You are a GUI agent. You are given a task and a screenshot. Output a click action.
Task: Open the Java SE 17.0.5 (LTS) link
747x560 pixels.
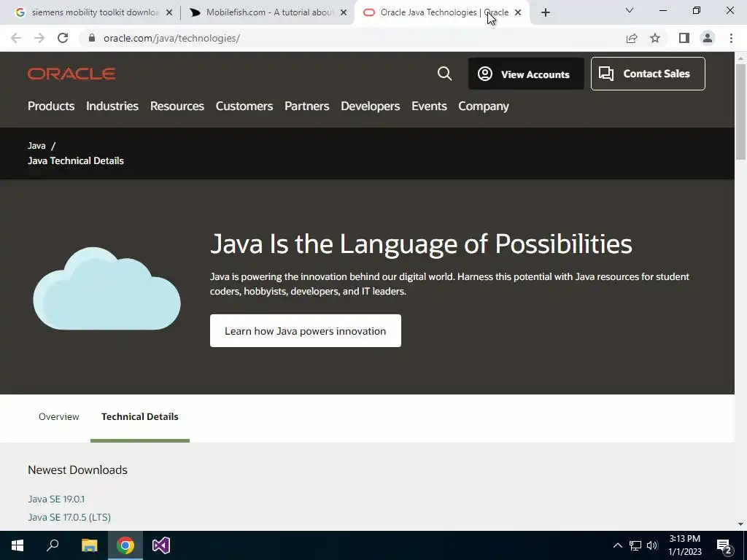69,517
